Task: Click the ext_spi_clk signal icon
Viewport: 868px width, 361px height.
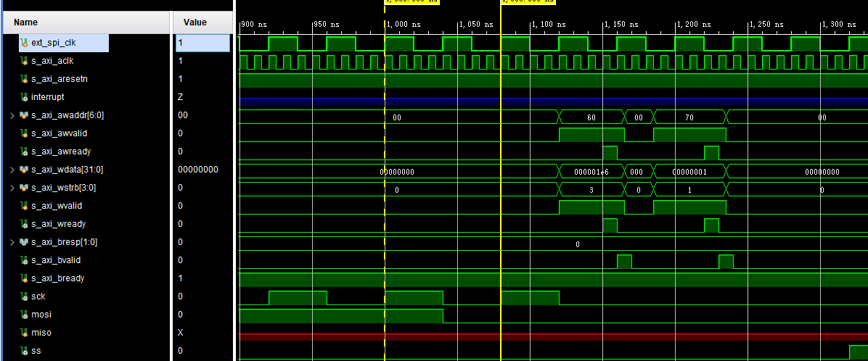Action: [x=24, y=43]
